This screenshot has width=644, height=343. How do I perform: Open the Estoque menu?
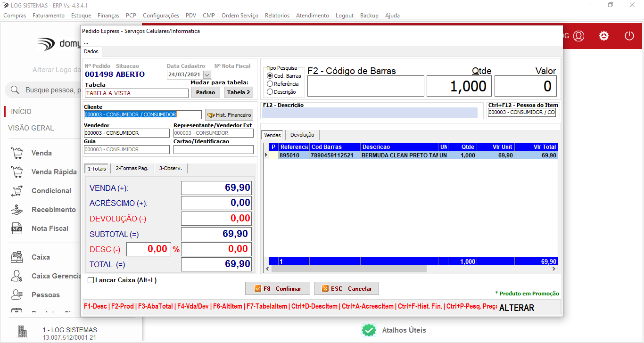(x=81, y=16)
